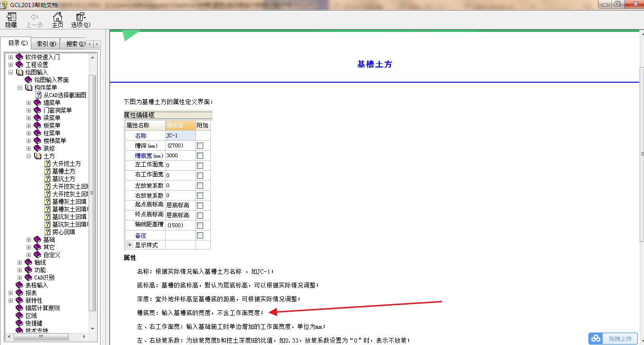Open the 装修 tree item
Viewport: 644px width, 345px height.
click(x=49, y=148)
